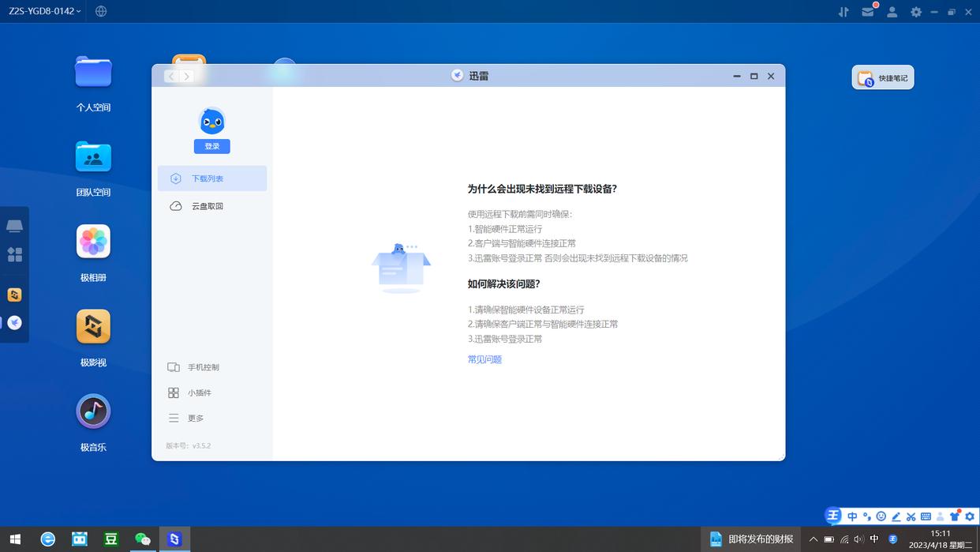This screenshot has width=980, height=552.
Task: Open the 更多 (More) menu in sidebar
Action: 193,418
